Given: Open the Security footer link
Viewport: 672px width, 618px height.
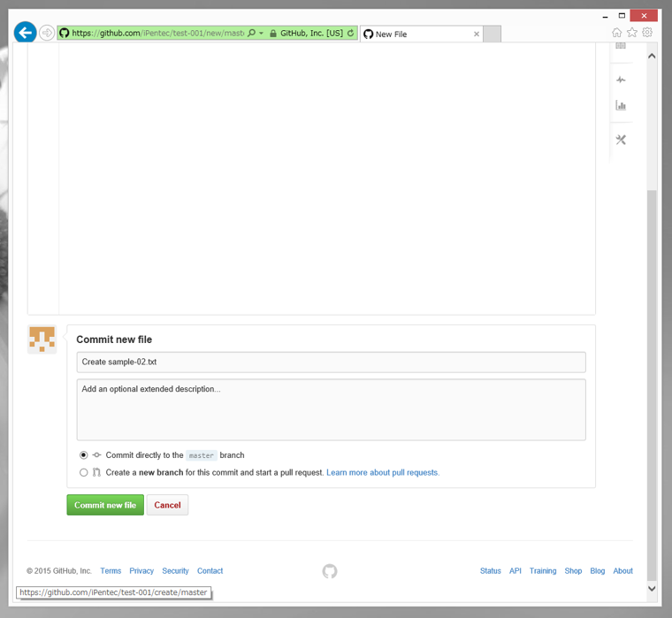Looking at the screenshot, I should (x=175, y=571).
